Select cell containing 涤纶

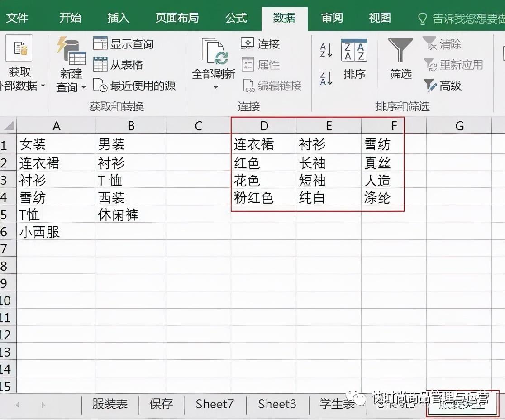coord(394,197)
